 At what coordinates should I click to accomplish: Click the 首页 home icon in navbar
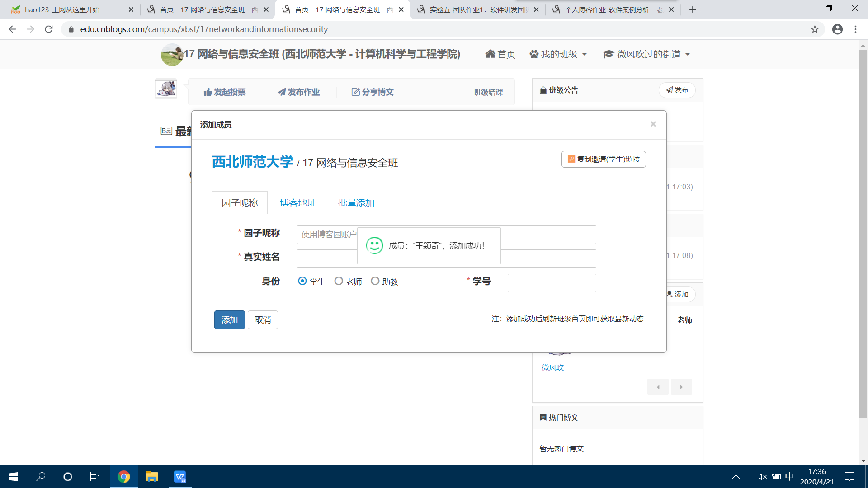point(490,54)
